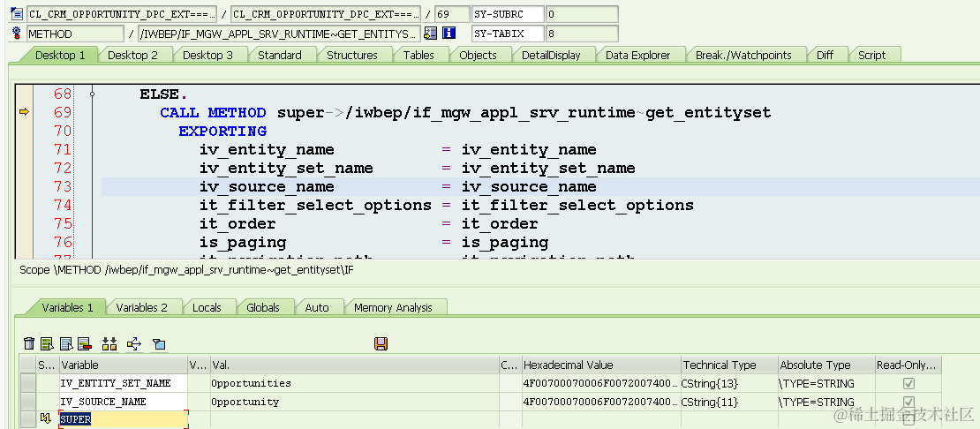Select the Variables 2 tab
980x429 pixels.
[x=142, y=307]
